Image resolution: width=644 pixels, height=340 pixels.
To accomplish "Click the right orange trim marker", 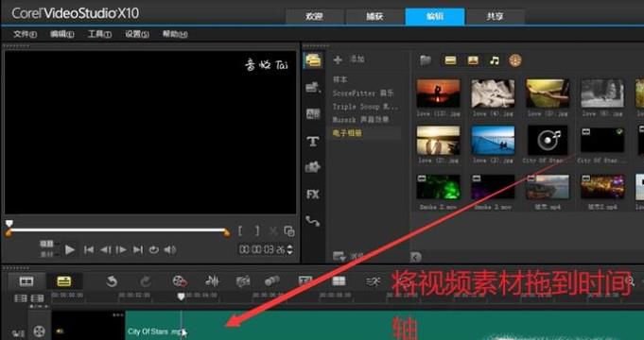I will [x=226, y=233].
